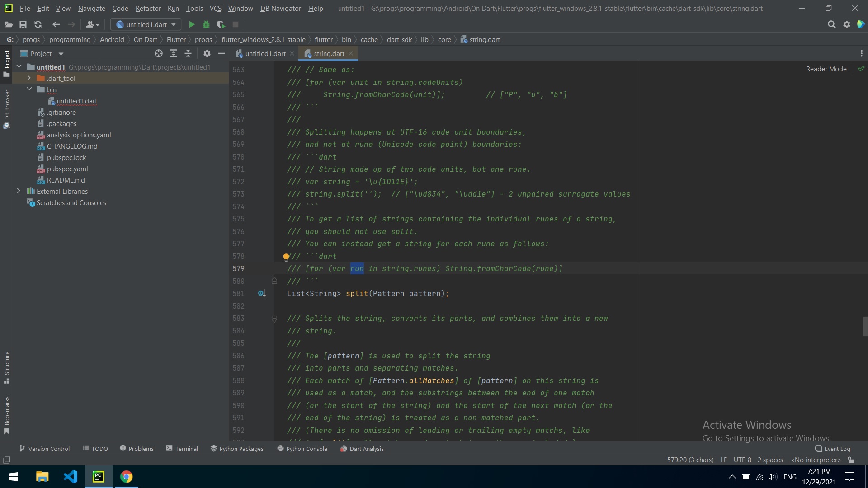Toggle Reader Mode in the editor
The image size is (868, 488).
(826, 69)
